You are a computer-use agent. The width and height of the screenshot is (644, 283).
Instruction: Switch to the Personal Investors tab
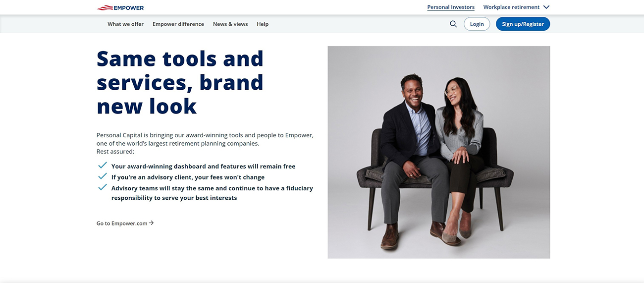pyautogui.click(x=451, y=7)
